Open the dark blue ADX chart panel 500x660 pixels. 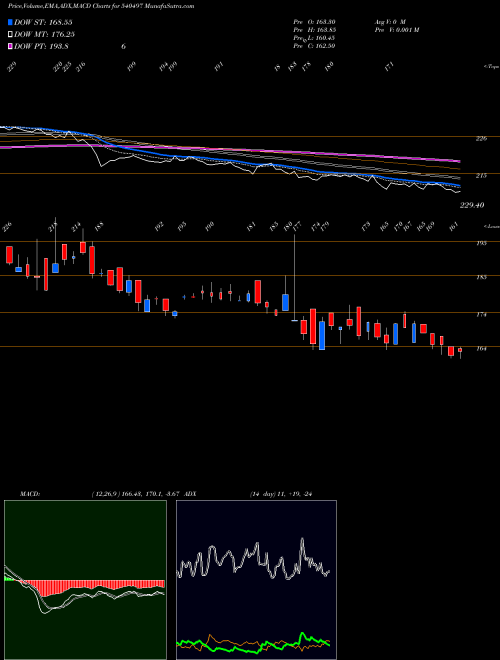click(x=256, y=580)
